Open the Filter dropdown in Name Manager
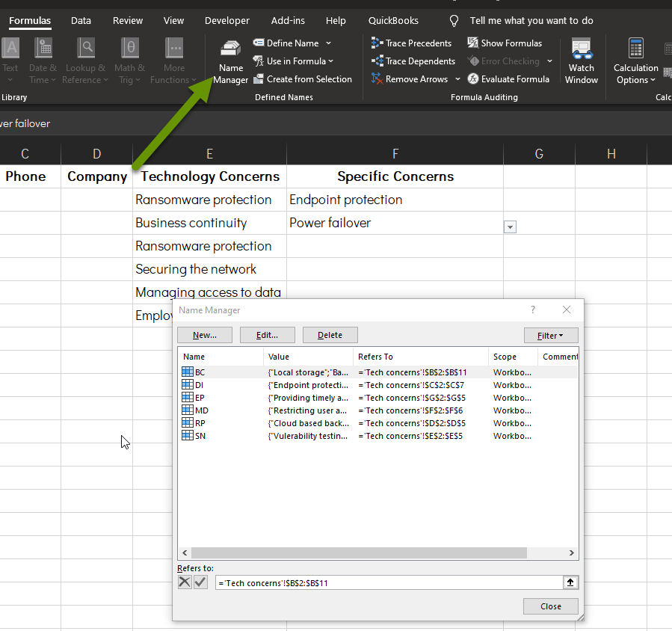Image resolution: width=672 pixels, height=631 pixels. pos(551,335)
